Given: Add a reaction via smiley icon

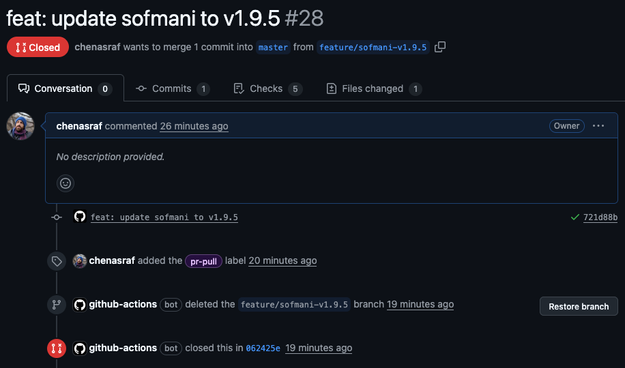Looking at the screenshot, I should (x=65, y=183).
